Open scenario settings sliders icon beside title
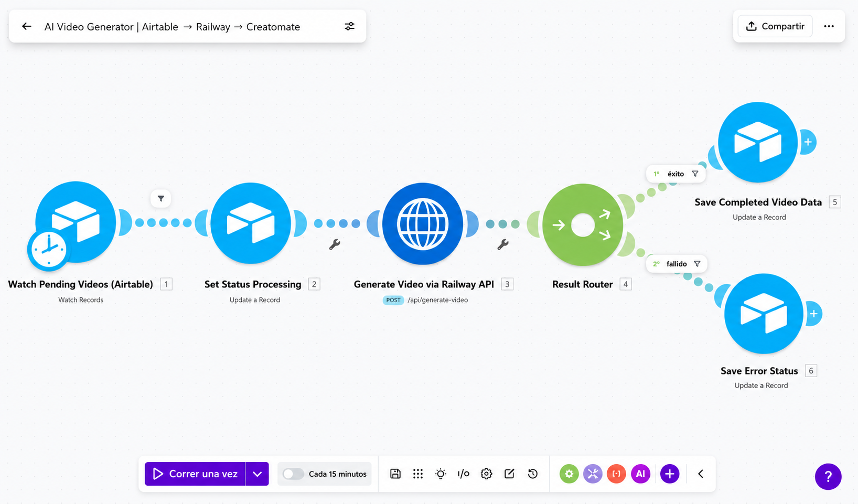Screen dimensions: 858x504 pos(349,26)
